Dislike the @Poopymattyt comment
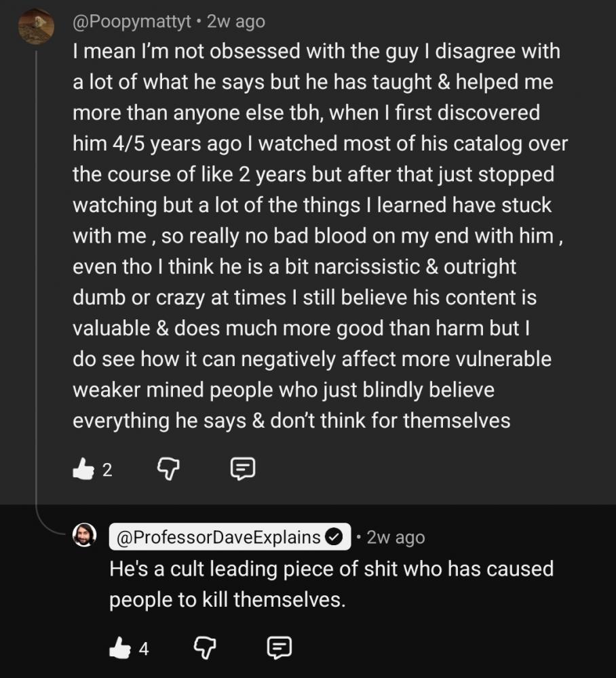The image size is (616, 678). click(x=167, y=468)
